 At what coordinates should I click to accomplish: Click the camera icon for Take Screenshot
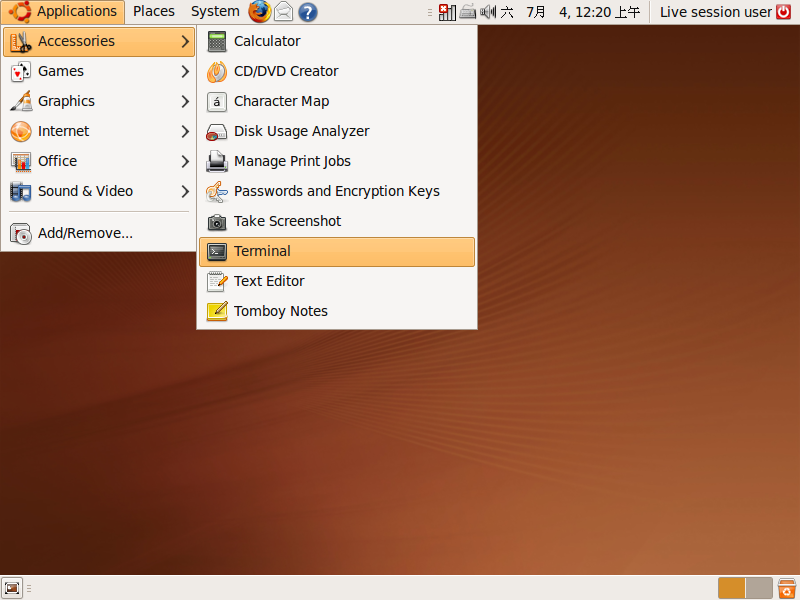click(217, 221)
